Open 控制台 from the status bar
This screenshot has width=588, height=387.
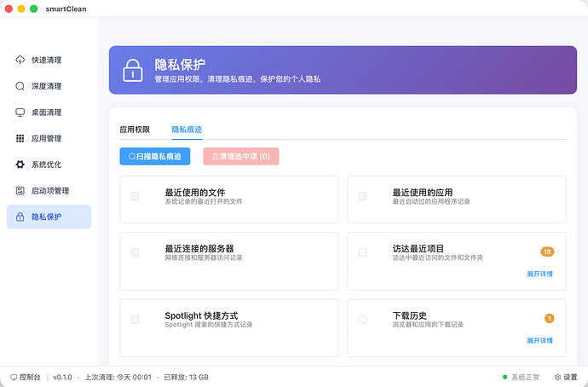[x=25, y=377]
